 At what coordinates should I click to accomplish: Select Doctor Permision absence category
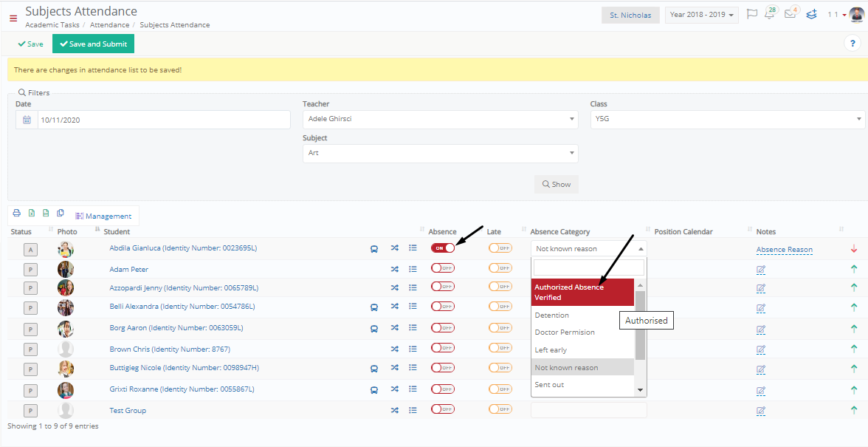[x=582, y=332]
